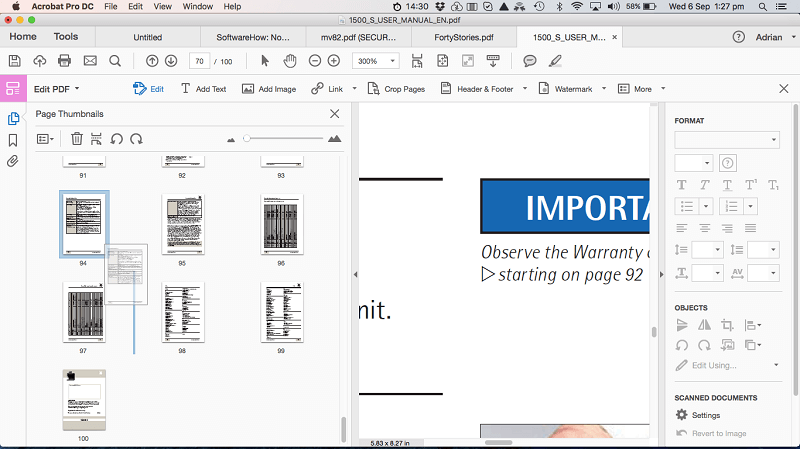Click the Add Text button
This screenshot has width=800, height=449.
pos(204,89)
